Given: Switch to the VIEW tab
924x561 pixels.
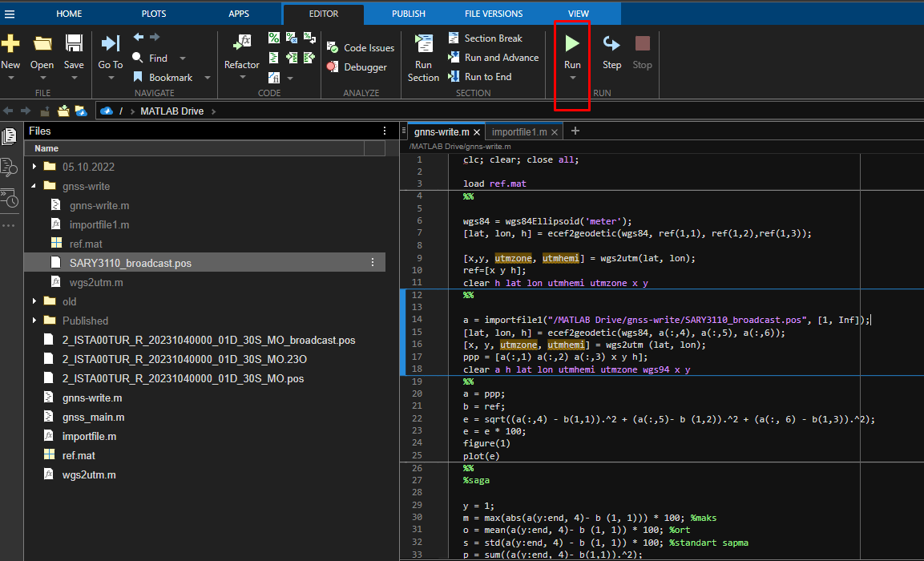Looking at the screenshot, I should (x=578, y=14).
